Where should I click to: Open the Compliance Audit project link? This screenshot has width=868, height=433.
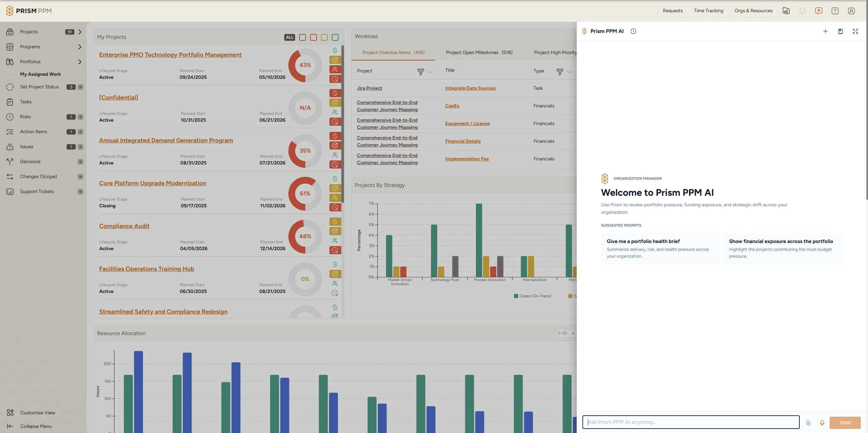point(124,226)
